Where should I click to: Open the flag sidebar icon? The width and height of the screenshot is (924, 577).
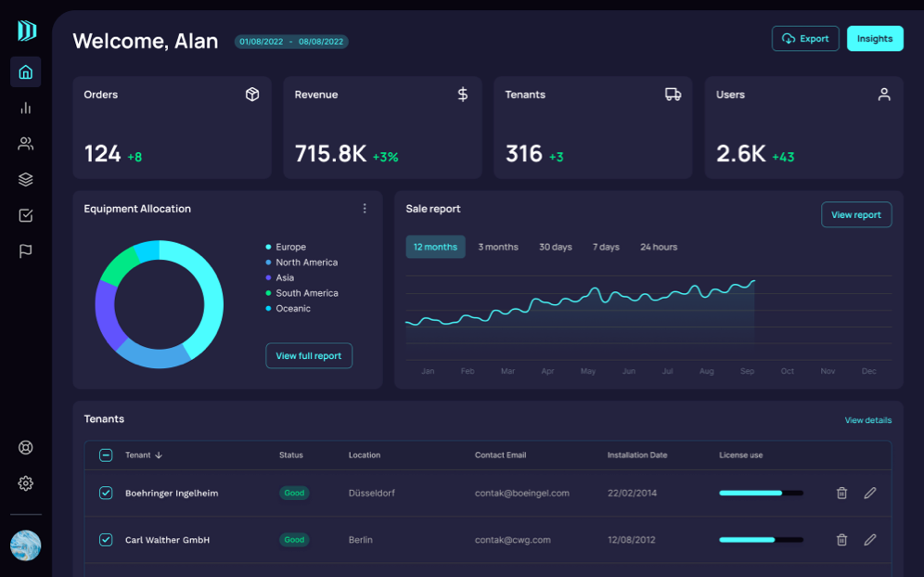[x=26, y=251]
